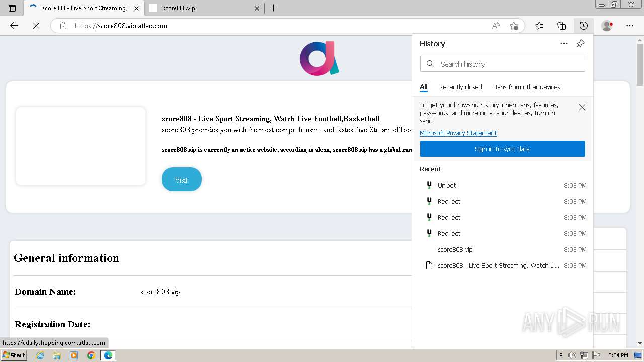Open Microsoft Privacy Statement link
The width and height of the screenshot is (644, 362).
click(458, 133)
